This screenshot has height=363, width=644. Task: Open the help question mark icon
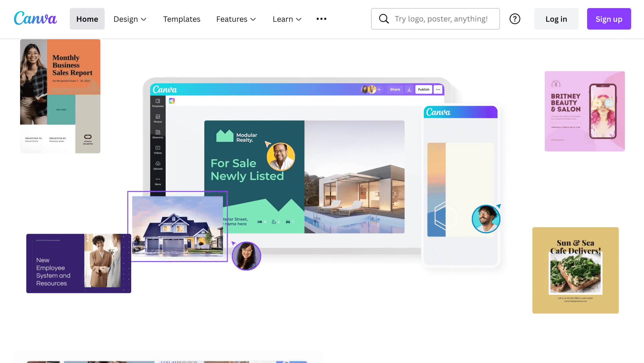pyautogui.click(x=515, y=19)
